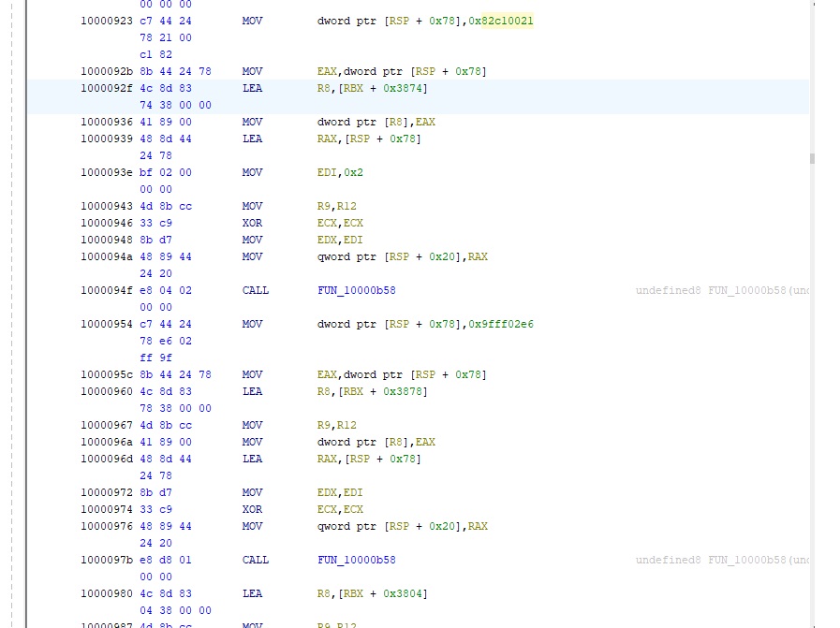Click operand [RBX + 0x3804]
This screenshot has height=628, width=840.
(x=382, y=593)
